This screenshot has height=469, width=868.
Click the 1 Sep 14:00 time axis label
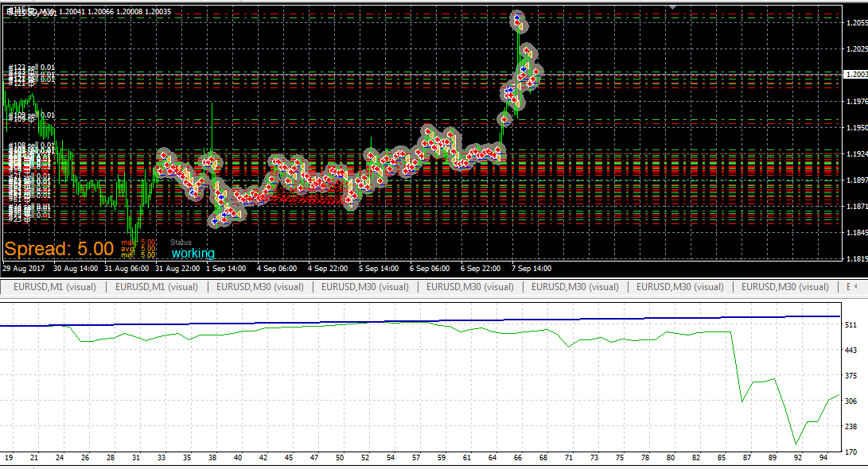click(x=226, y=269)
